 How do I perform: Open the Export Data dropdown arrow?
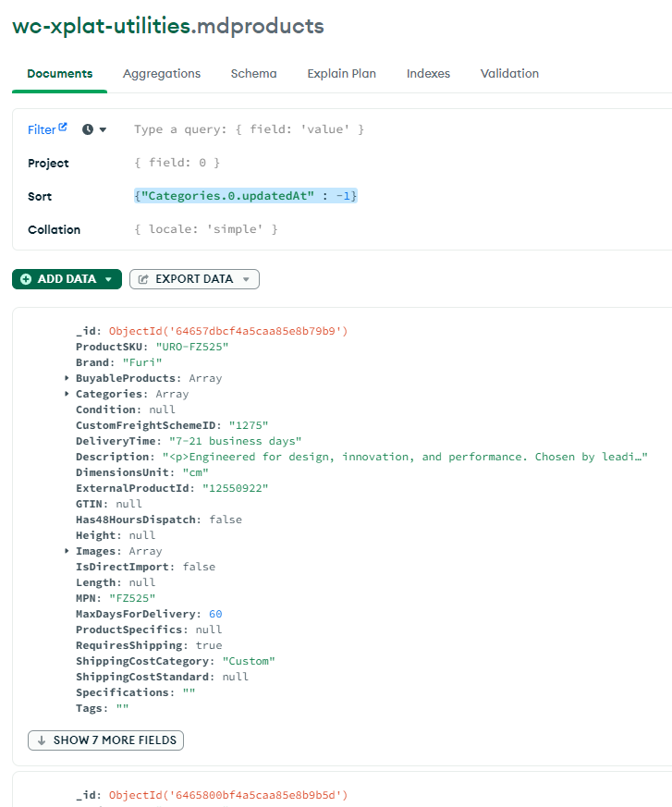tap(246, 279)
